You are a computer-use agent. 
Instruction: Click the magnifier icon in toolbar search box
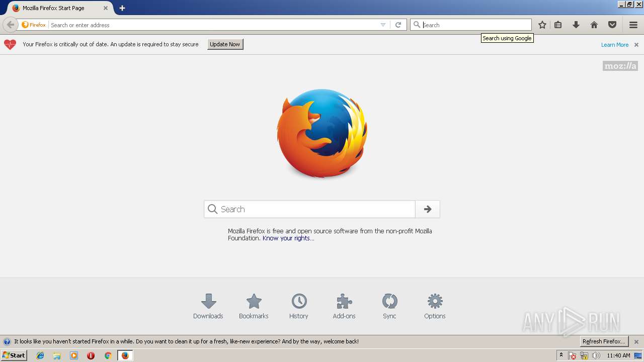pyautogui.click(x=417, y=25)
